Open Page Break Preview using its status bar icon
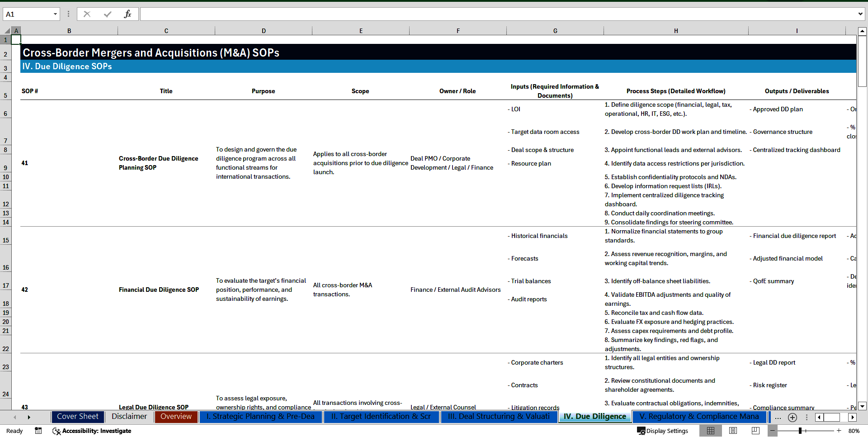 tap(755, 431)
